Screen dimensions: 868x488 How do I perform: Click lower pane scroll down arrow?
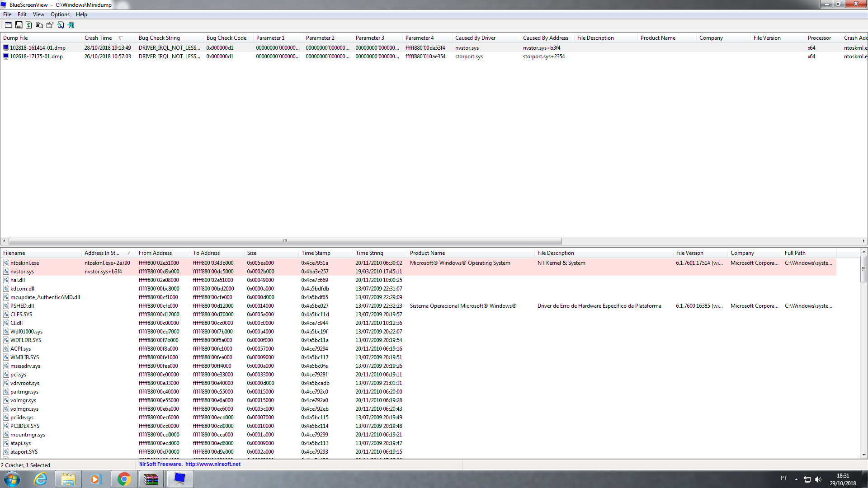[863, 455]
